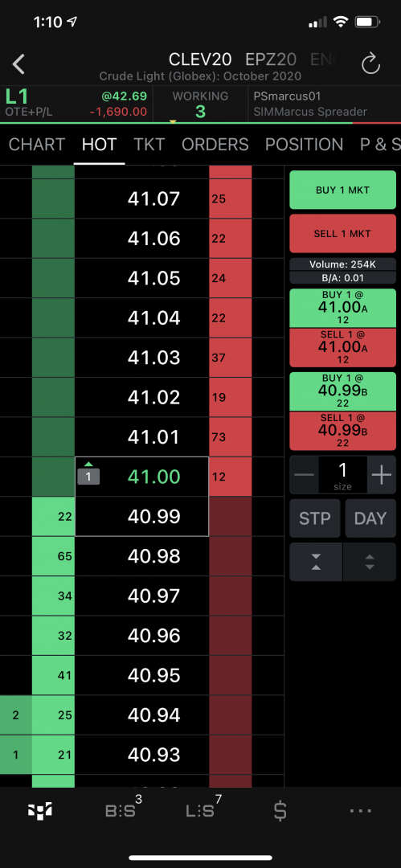Increase order size with plus button
This screenshot has width=401, height=868.
[x=382, y=474]
